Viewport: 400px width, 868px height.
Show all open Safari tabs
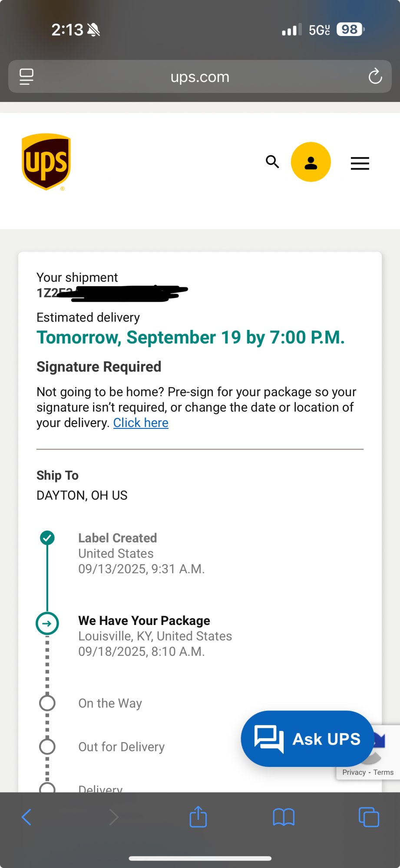tap(369, 817)
